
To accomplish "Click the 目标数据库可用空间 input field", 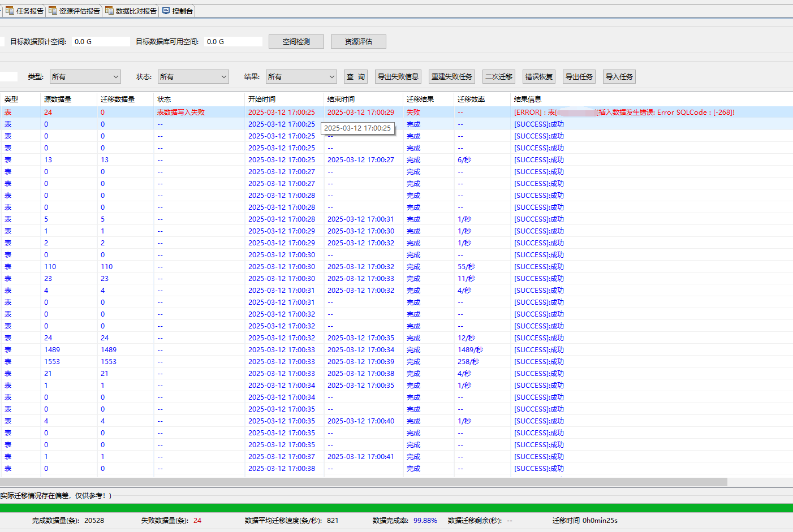I will (x=232, y=41).
